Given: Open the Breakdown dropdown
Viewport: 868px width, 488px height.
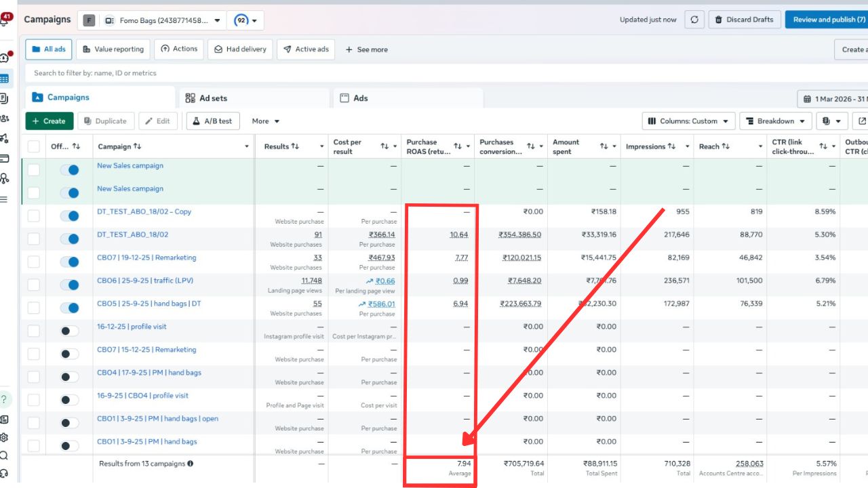Looking at the screenshot, I should 776,121.
